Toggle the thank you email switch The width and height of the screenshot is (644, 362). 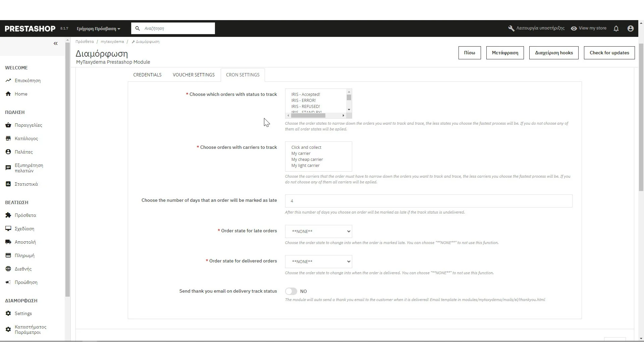pyautogui.click(x=291, y=291)
